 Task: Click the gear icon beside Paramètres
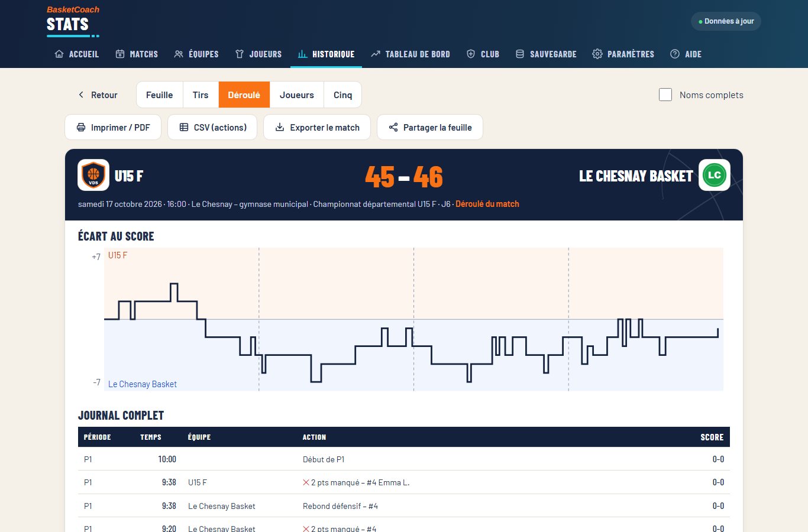(x=597, y=54)
